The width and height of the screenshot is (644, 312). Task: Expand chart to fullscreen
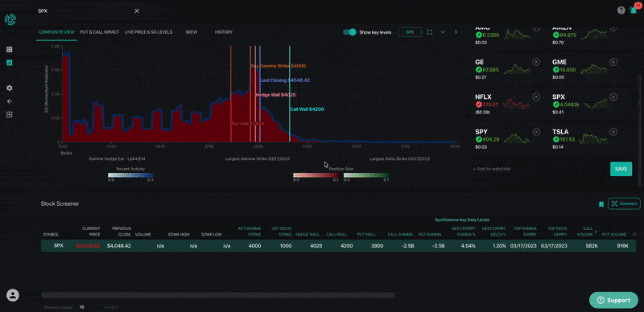(430, 32)
